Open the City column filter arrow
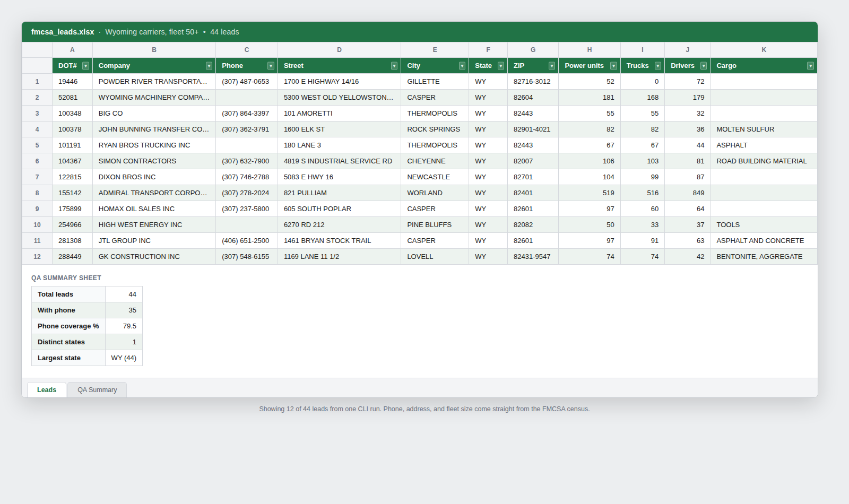This screenshot has width=849, height=504. 462,66
